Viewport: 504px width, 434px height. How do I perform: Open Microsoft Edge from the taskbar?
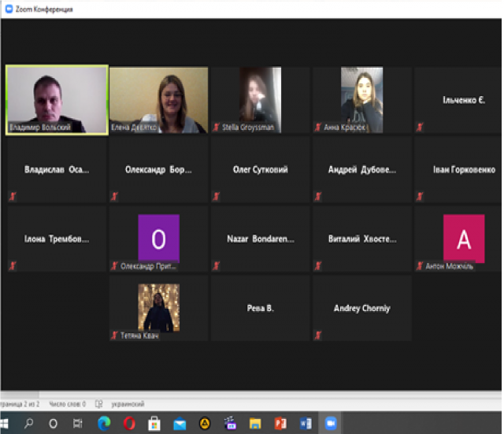104,424
